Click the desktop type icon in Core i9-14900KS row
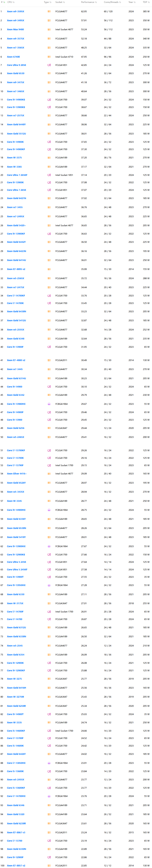The image size is (152, 868). [x=49, y=100]
